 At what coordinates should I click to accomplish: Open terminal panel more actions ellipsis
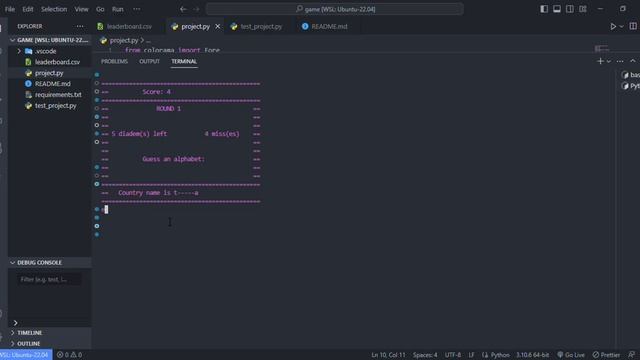pyautogui.click(x=620, y=61)
